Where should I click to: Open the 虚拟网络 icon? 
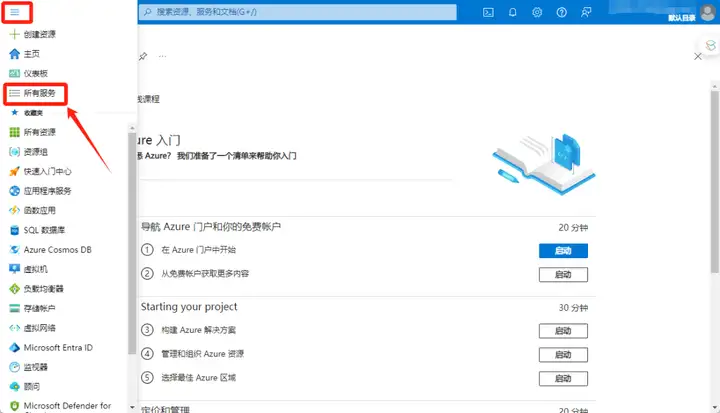[15, 328]
